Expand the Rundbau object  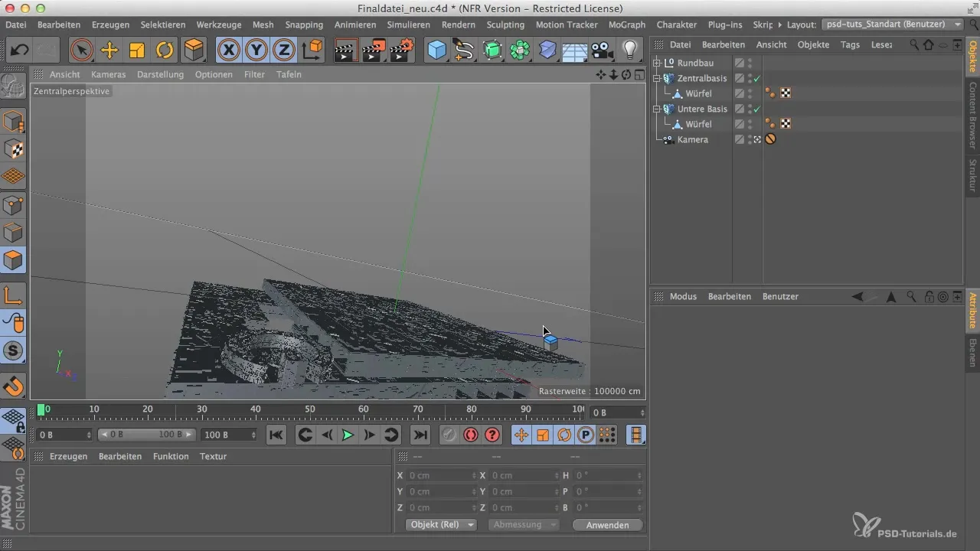coord(656,63)
